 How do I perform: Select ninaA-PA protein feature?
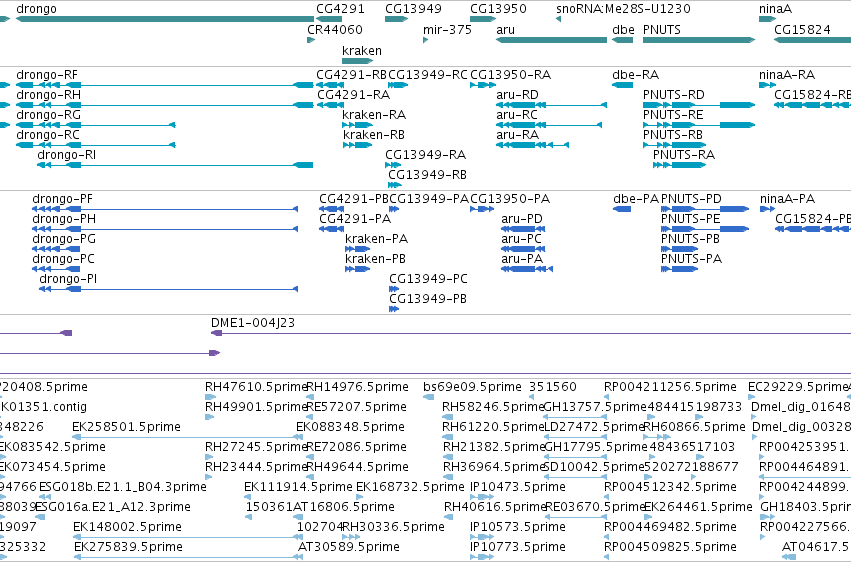767,209
